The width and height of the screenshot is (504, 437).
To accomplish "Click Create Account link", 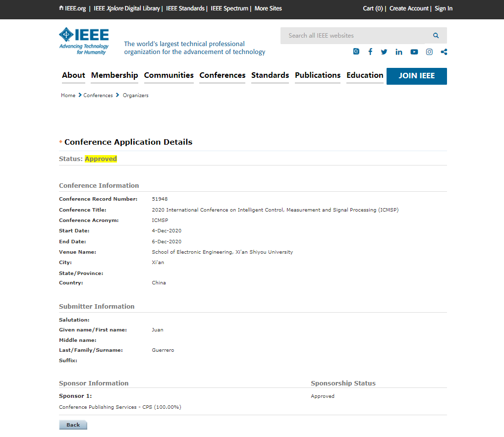I will 409,8.
